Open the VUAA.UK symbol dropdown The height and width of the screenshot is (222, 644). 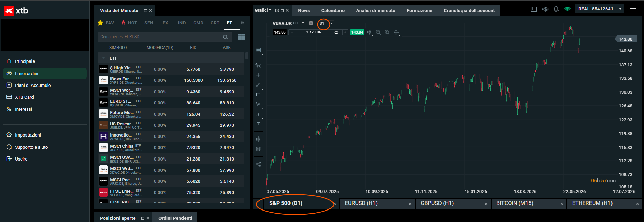[303, 23]
